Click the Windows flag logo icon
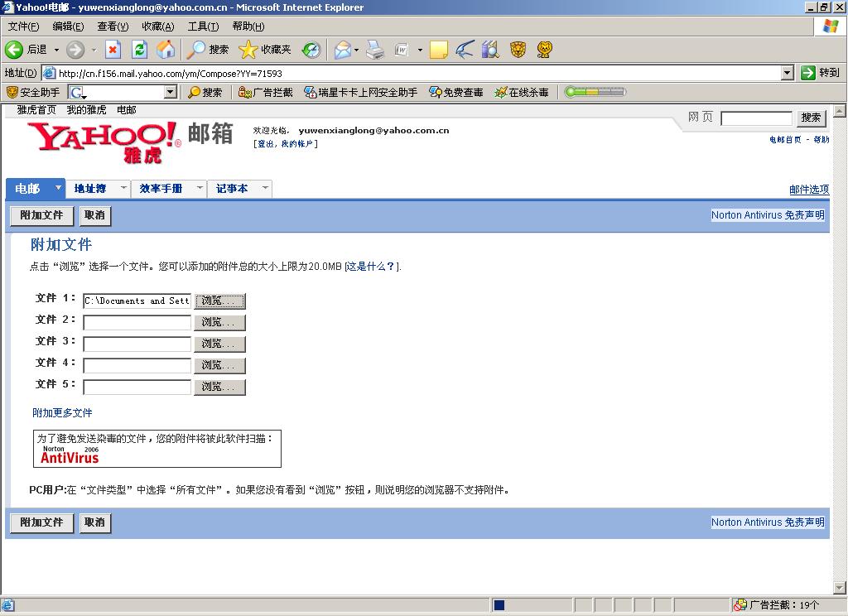This screenshot has width=848, height=616. (x=831, y=26)
